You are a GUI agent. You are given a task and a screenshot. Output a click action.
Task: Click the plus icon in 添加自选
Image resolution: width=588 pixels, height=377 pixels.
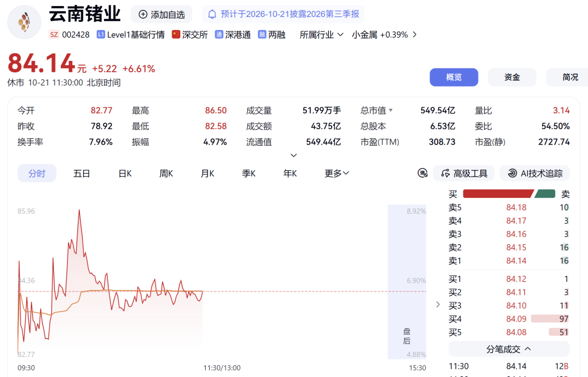[x=143, y=15]
